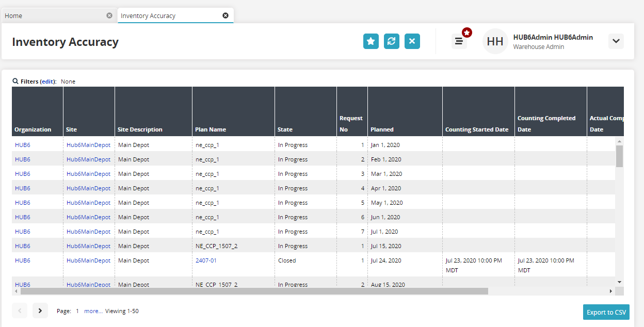Open the filters edit link
Screen dimensions: 644x327
click(x=47, y=81)
